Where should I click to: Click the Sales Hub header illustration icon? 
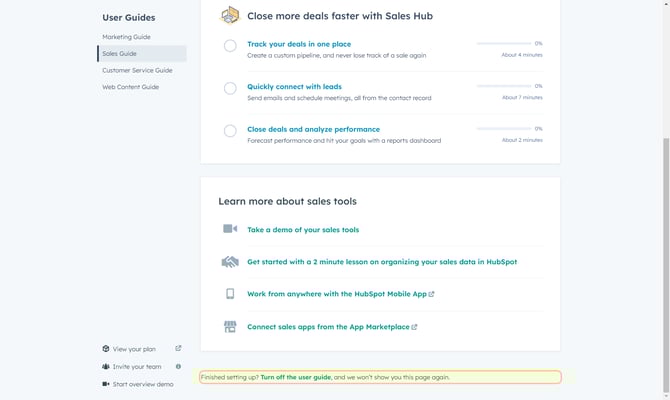point(230,15)
